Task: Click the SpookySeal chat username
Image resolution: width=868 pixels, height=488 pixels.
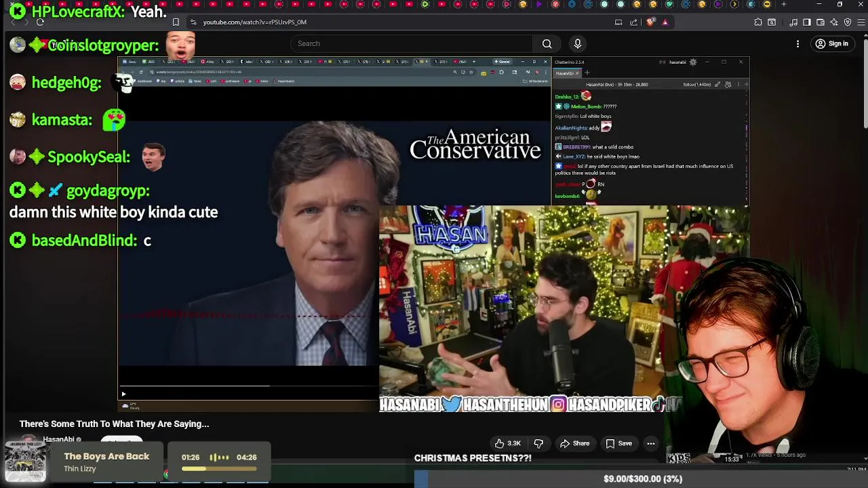Action: point(88,157)
